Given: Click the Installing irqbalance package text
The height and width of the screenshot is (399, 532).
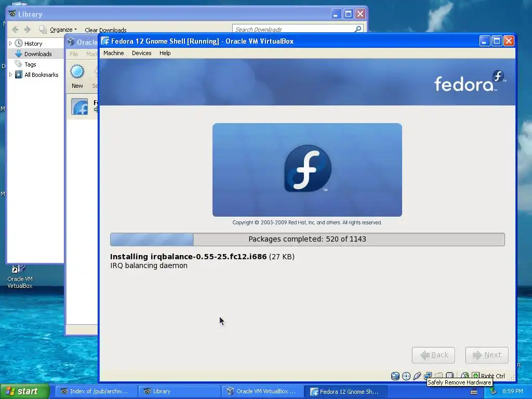Looking at the screenshot, I should tap(202, 257).
